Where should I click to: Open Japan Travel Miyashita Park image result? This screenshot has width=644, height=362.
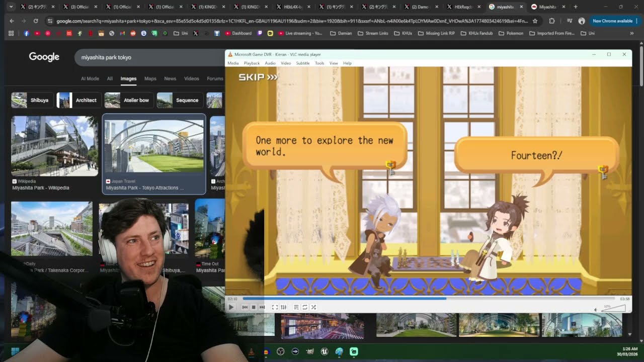pos(154,146)
